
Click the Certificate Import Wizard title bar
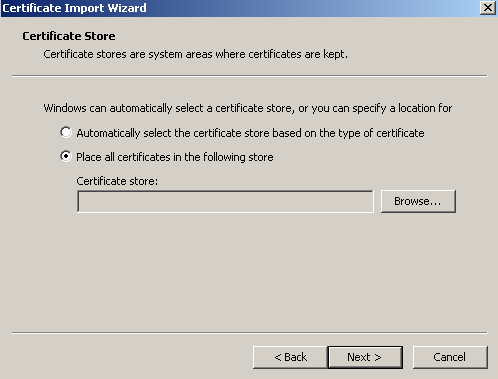click(240, 8)
